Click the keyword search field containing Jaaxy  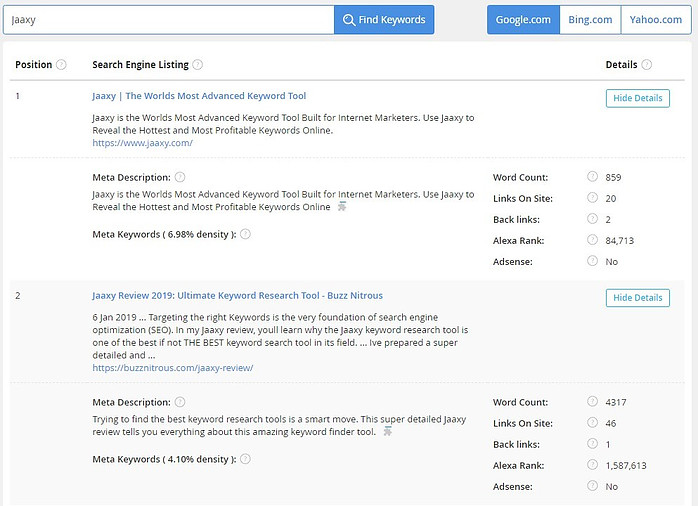169,20
